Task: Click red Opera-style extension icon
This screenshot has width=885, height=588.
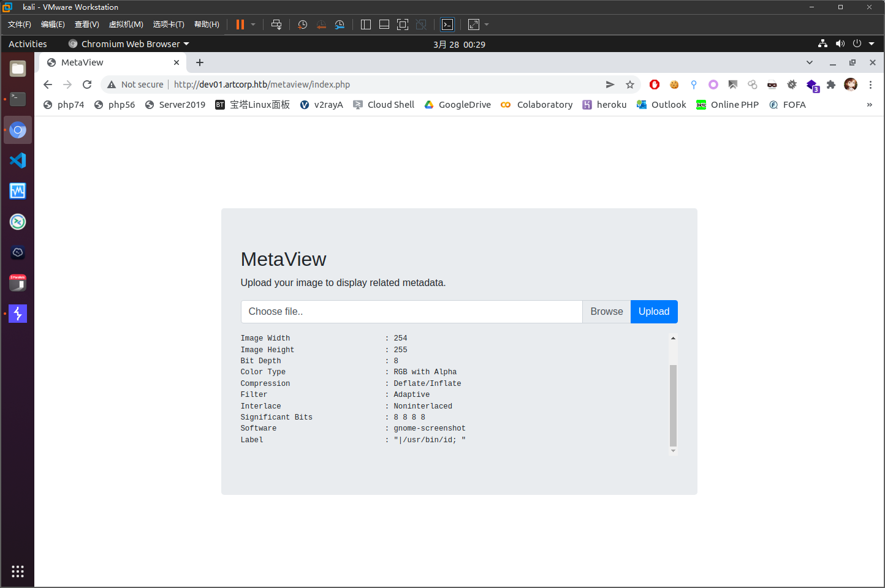Action: (655, 85)
